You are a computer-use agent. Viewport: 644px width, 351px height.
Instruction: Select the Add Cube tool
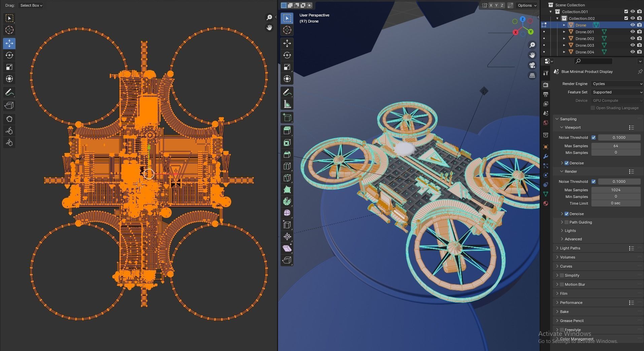(287, 117)
